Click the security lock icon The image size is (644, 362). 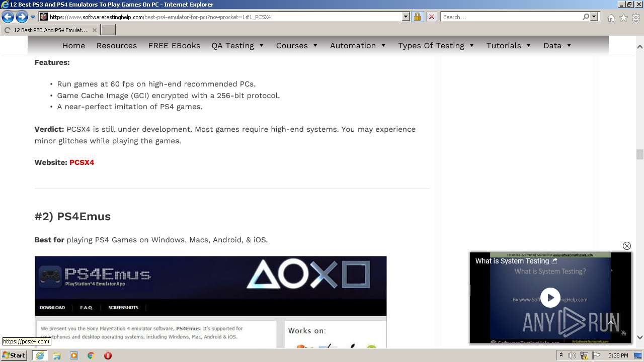tap(417, 17)
